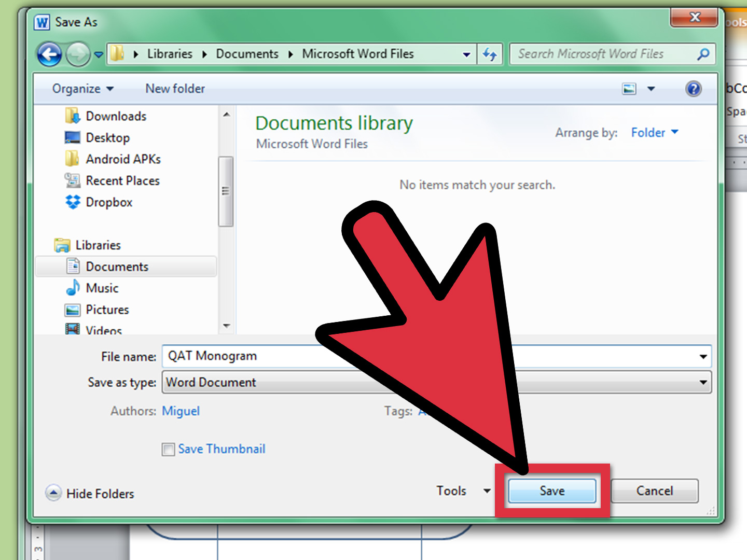
Task: Click the navigation pane scrollbar thumb
Action: click(226, 191)
